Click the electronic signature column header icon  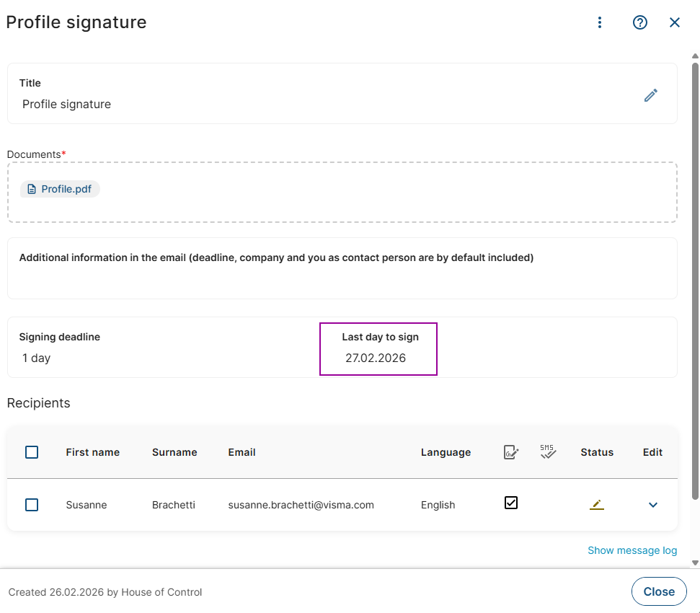[x=511, y=452]
